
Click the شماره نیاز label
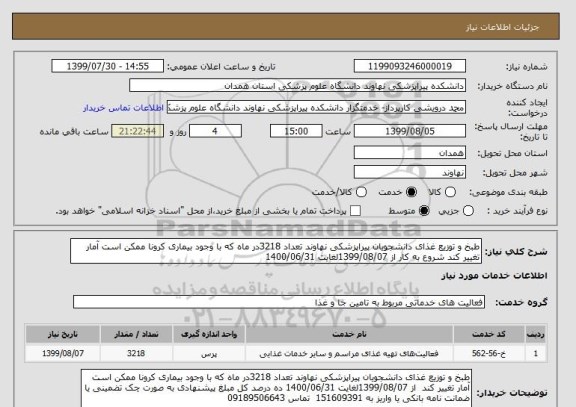click(526, 67)
